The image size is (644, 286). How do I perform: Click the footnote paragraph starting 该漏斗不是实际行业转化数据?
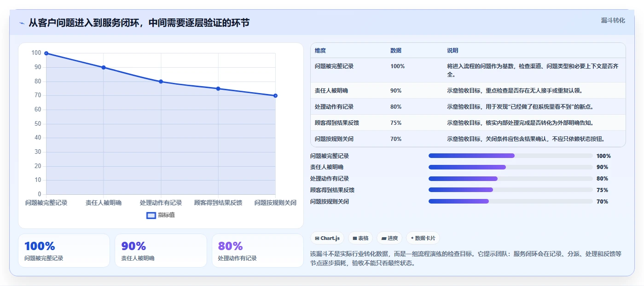(x=466, y=258)
